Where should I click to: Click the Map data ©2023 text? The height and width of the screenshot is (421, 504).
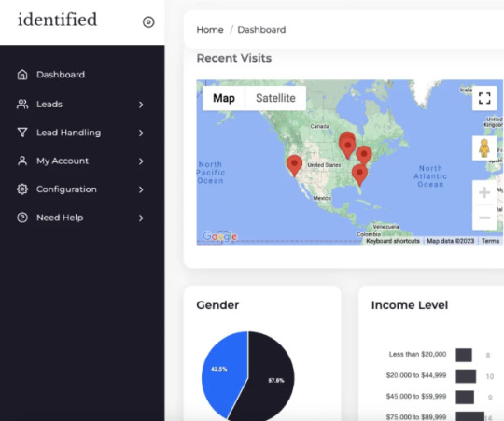(x=450, y=241)
